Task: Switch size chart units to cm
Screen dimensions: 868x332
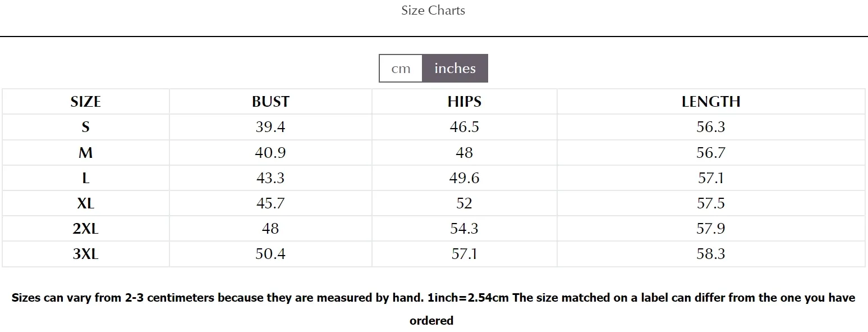Action: click(401, 69)
